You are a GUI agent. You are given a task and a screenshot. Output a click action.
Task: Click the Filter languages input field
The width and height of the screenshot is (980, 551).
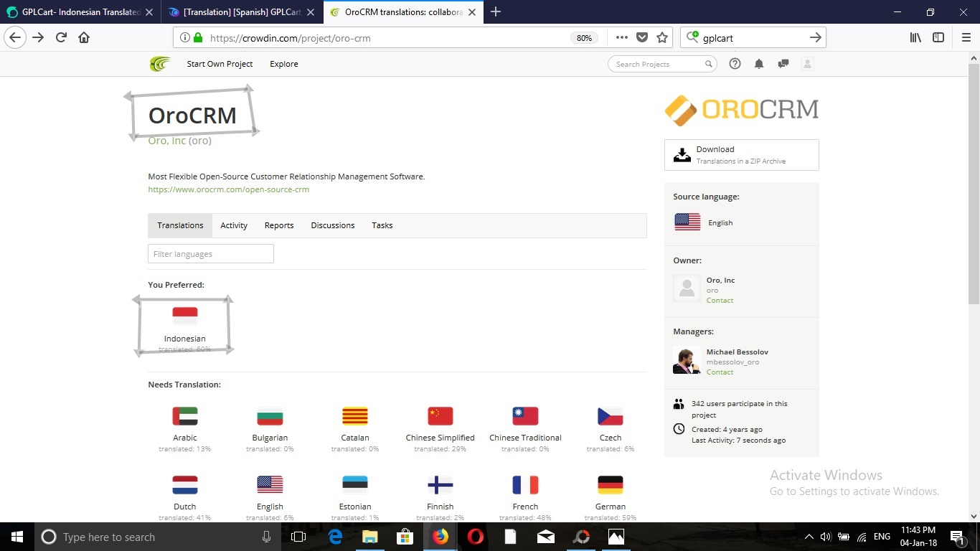(211, 254)
